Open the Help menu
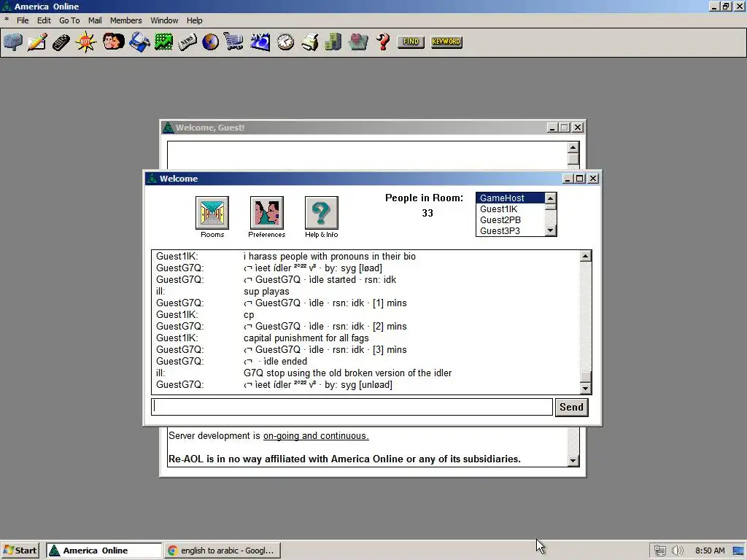747x560 pixels. point(194,20)
